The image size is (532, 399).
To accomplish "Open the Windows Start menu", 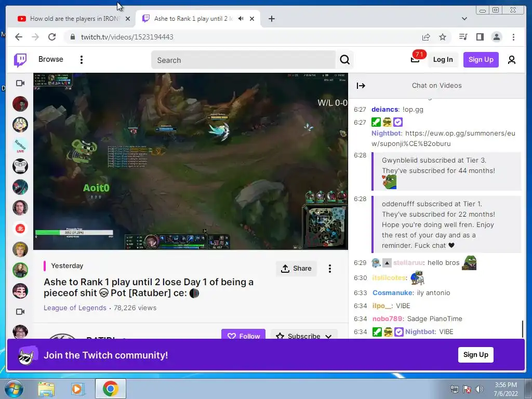I will (14, 389).
